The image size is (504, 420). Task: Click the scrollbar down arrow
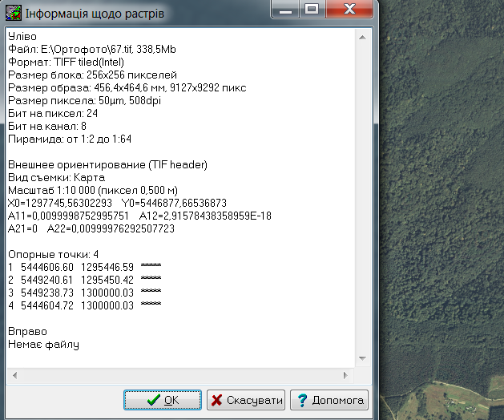[361, 360]
